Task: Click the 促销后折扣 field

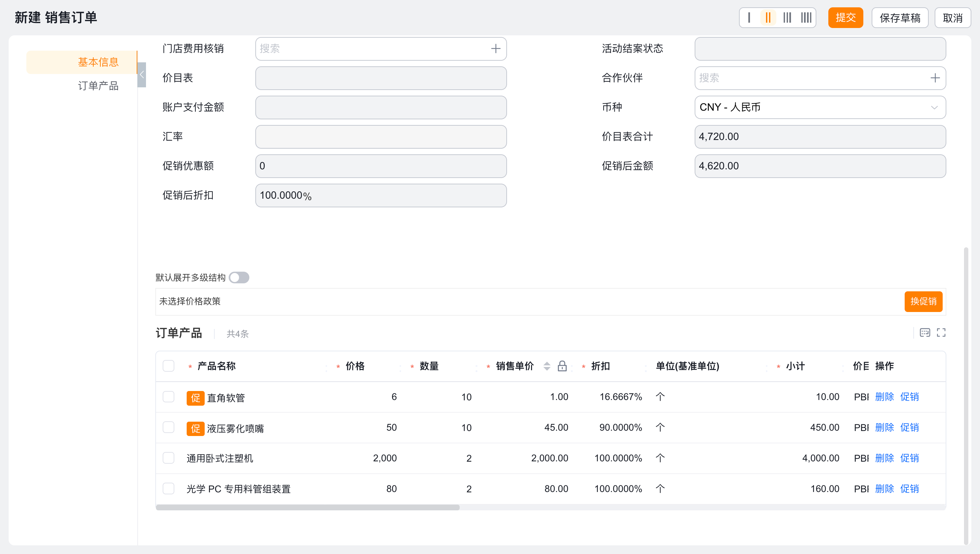Action: [x=381, y=196]
